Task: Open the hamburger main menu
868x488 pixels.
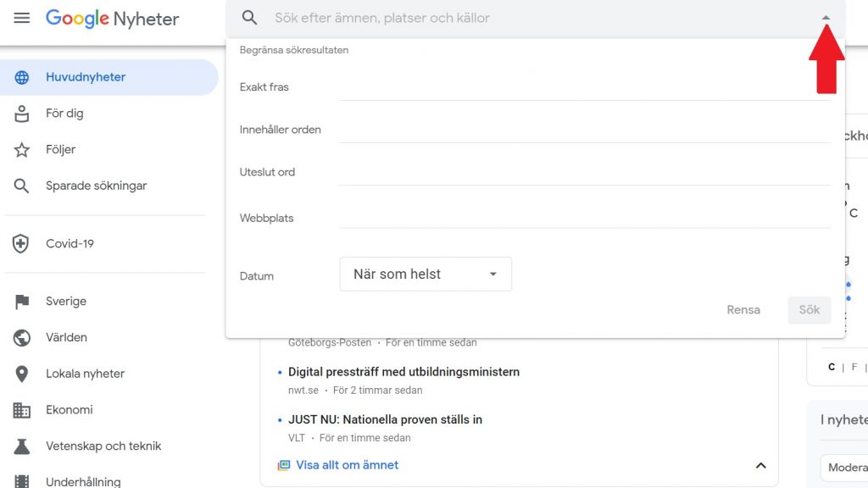Action: (21, 18)
